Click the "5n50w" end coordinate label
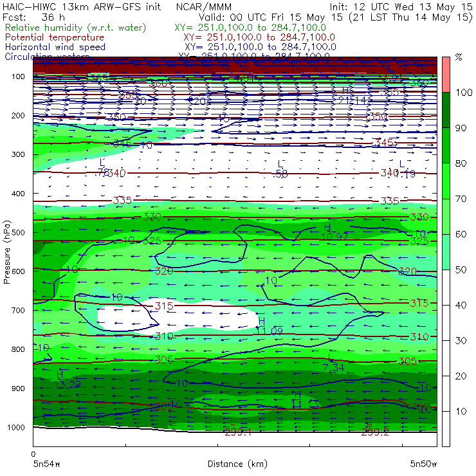 [x=423, y=464]
